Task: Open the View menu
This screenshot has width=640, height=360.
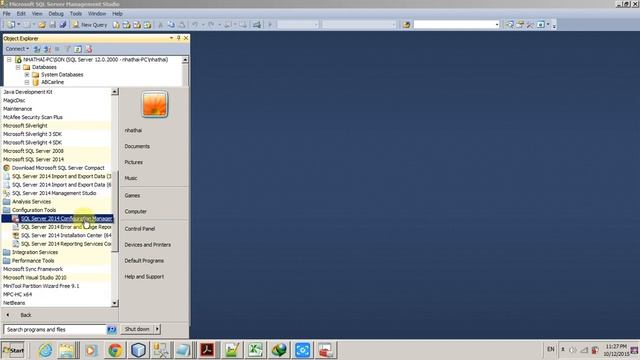Action: coord(37,13)
